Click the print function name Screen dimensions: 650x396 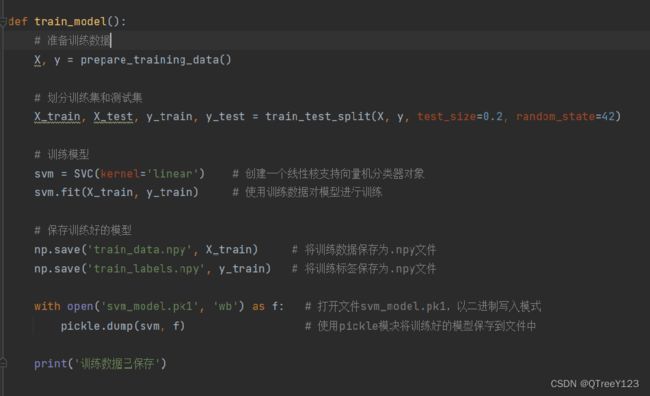click(x=51, y=364)
